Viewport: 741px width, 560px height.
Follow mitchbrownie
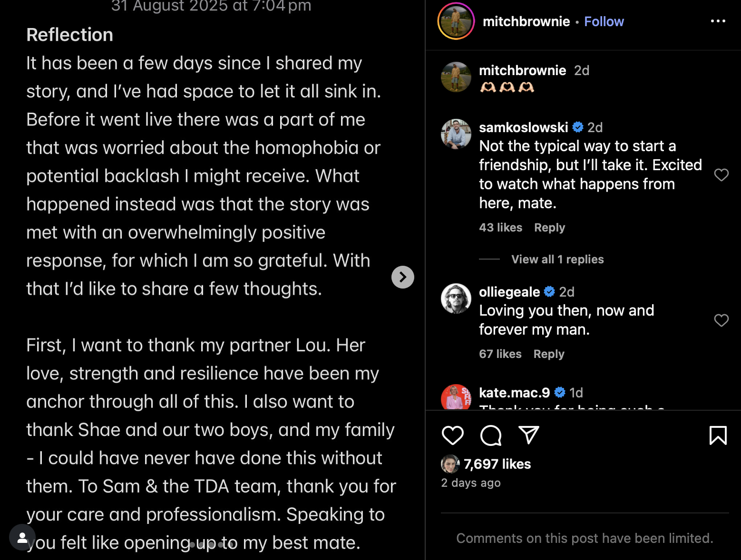(x=604, y=21)
